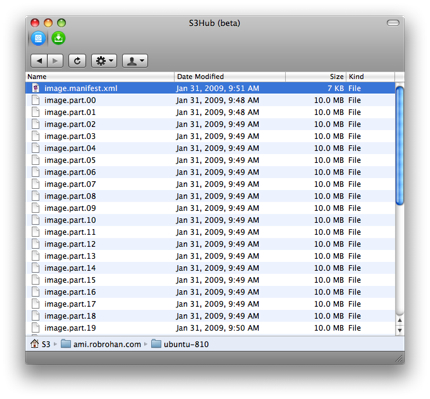This screenshot has height=399, width=430.
Task: Select file icon for image.part.04
Action: click(36, 148)
